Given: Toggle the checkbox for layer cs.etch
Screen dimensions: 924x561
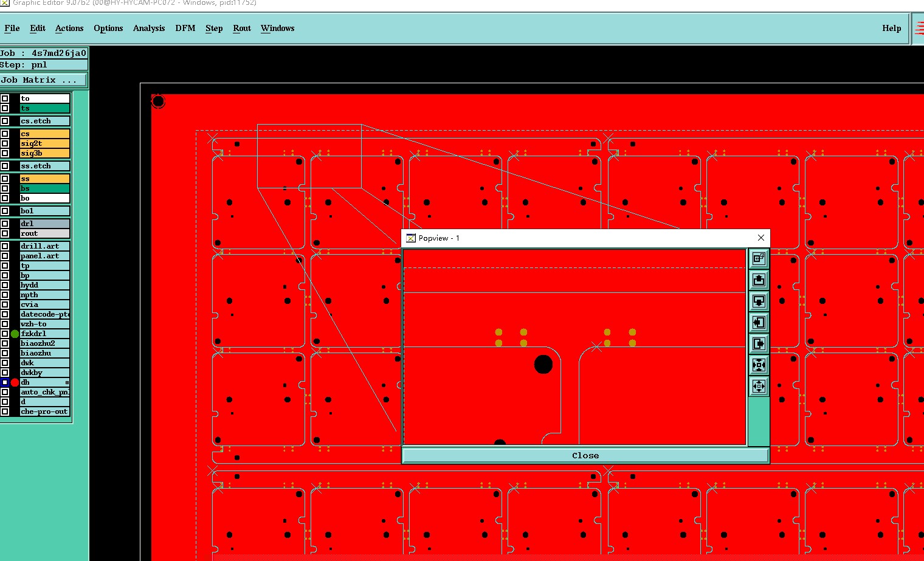Looking at the screenshot, I should (x=5, y=121).
